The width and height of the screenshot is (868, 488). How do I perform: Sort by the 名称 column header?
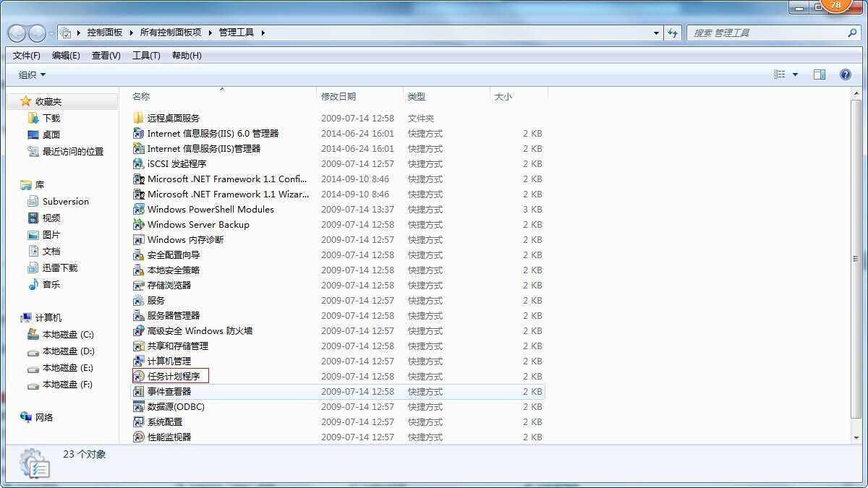tap(223, 96)
